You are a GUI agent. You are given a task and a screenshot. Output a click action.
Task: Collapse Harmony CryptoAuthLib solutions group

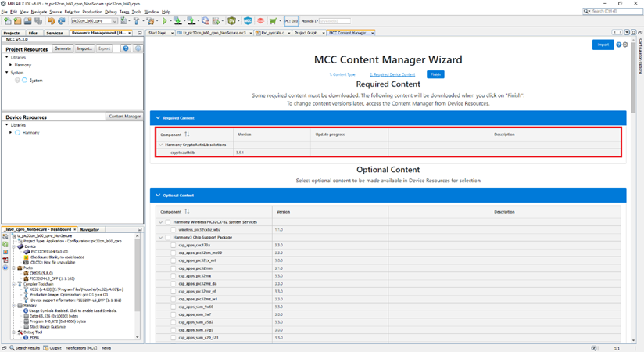pos(160,145)
